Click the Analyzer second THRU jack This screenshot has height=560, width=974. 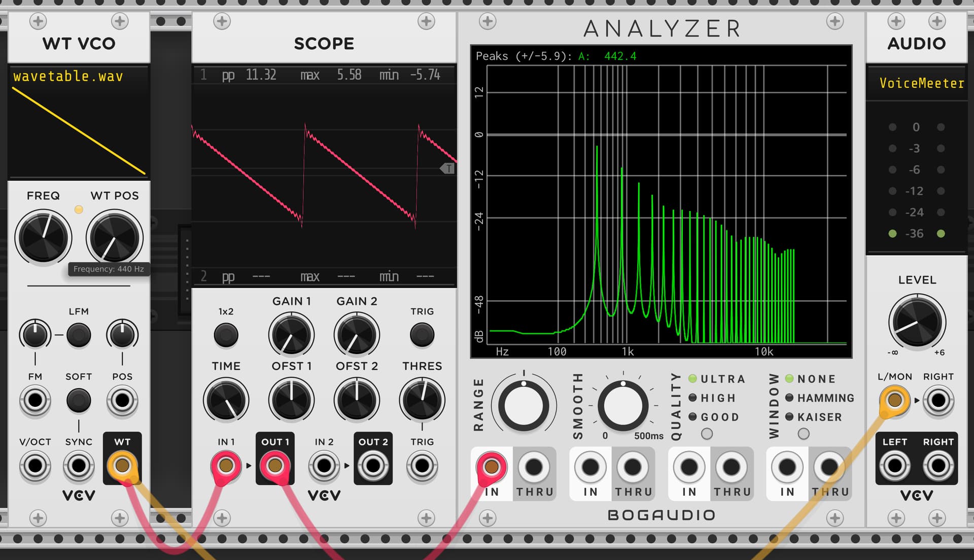633,467
